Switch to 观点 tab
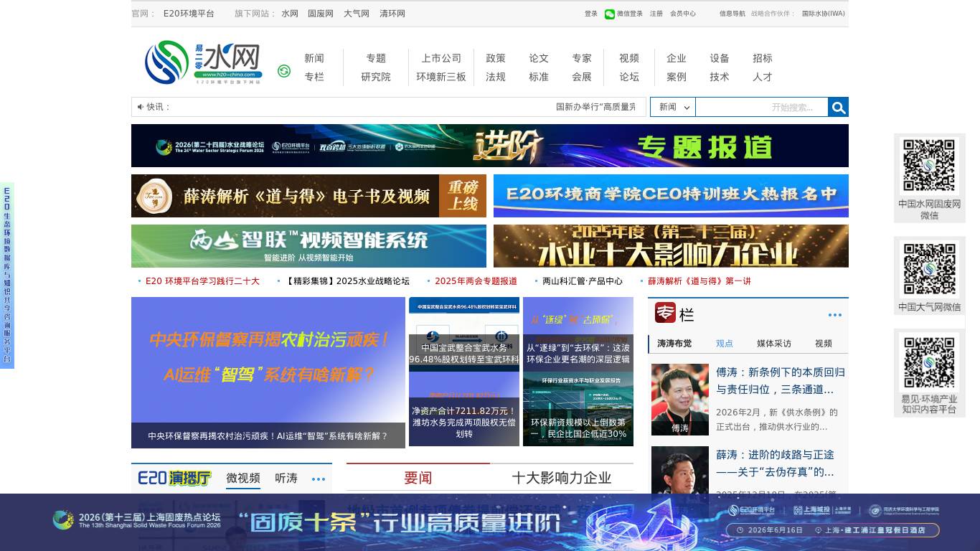Screen dimensions: 980x551 pyautogui.click(x=725, y=344)
